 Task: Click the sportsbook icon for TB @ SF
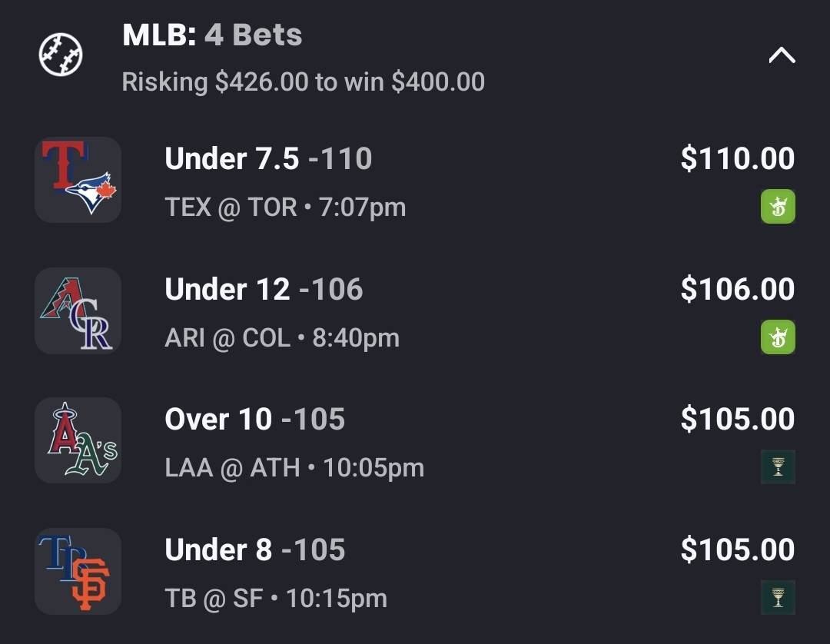click(778, 598)
